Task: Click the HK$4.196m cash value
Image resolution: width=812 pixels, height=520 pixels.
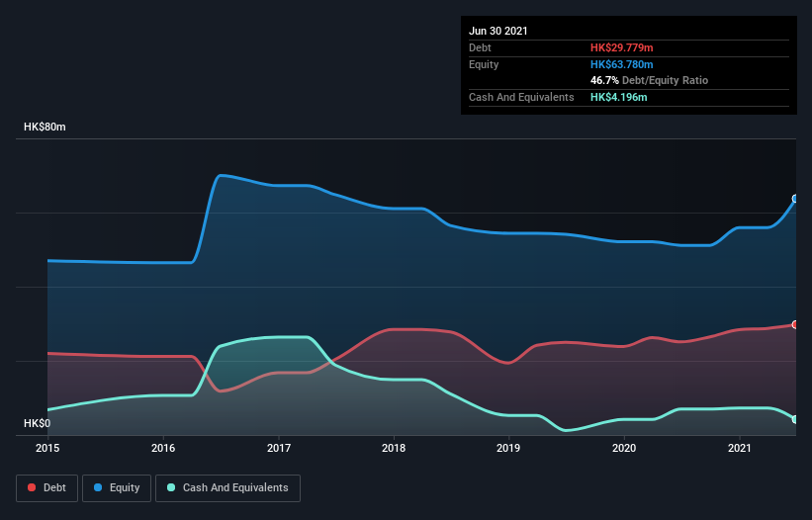Action: [619, 97]
